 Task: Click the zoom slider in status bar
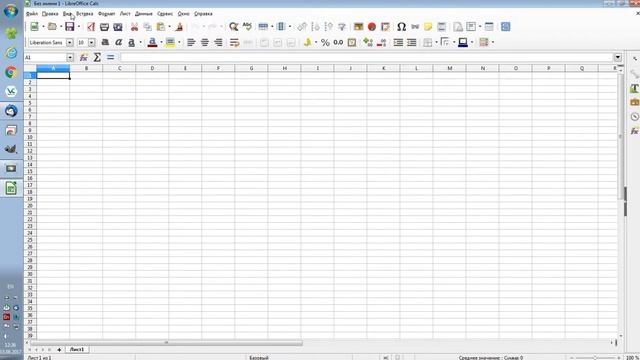595,358
